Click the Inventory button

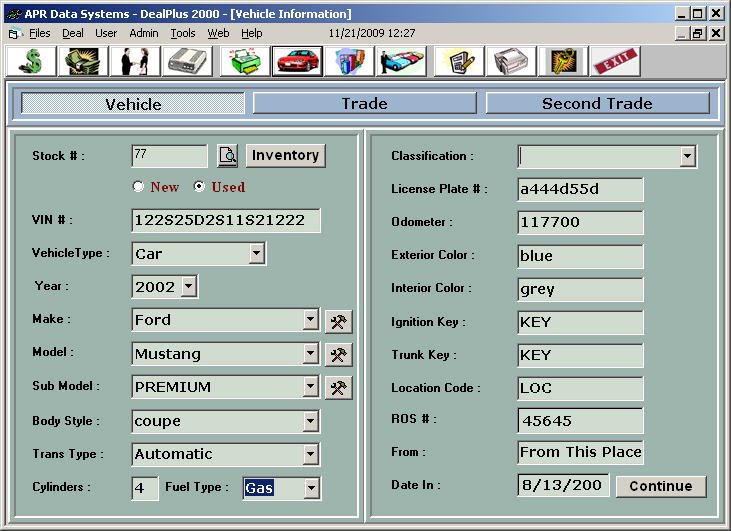[285, 156]
